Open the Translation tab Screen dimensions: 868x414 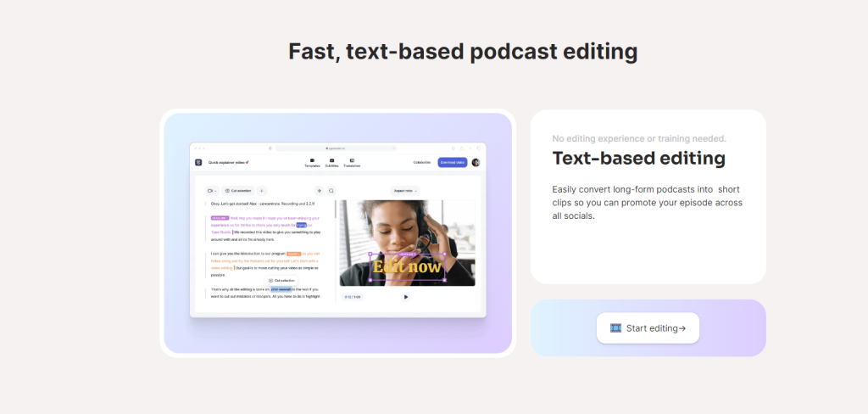coord(352,162)
